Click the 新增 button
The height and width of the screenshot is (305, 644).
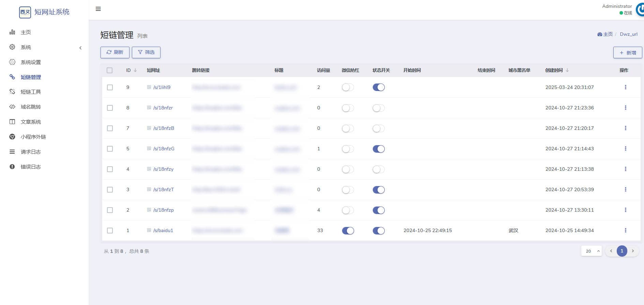click(x=628, y=52)
